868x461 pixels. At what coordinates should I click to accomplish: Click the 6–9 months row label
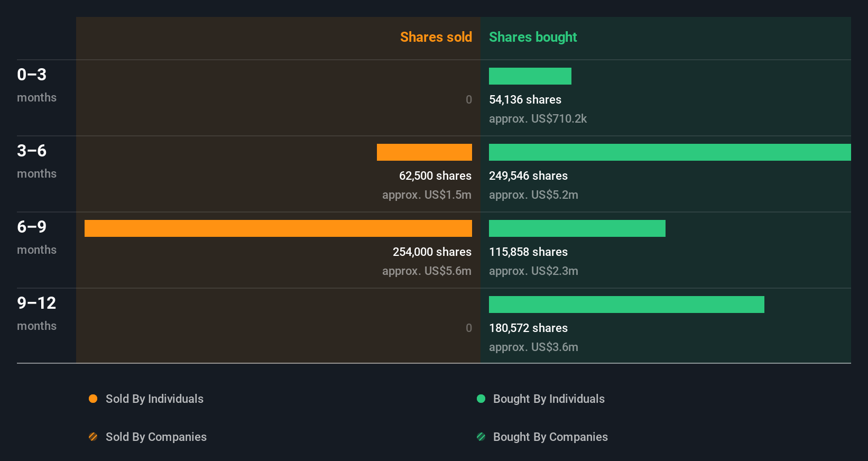coord(36,237)
